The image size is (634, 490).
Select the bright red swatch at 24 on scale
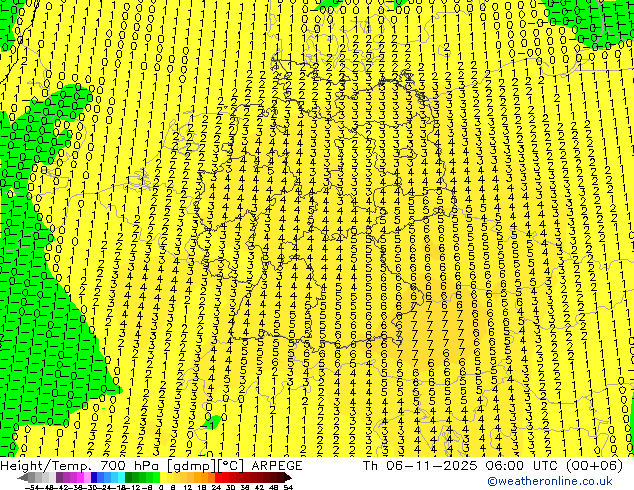pyautogui.click(x=218, y=477)
